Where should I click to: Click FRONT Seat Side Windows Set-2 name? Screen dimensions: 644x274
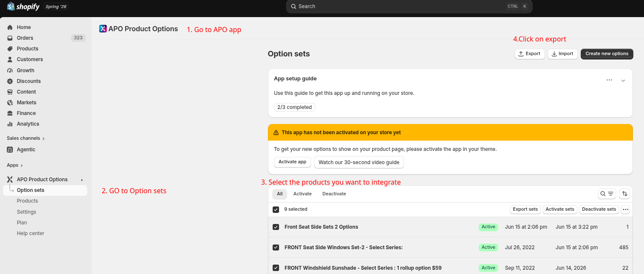pyautogui.click(x=344, y=247)
